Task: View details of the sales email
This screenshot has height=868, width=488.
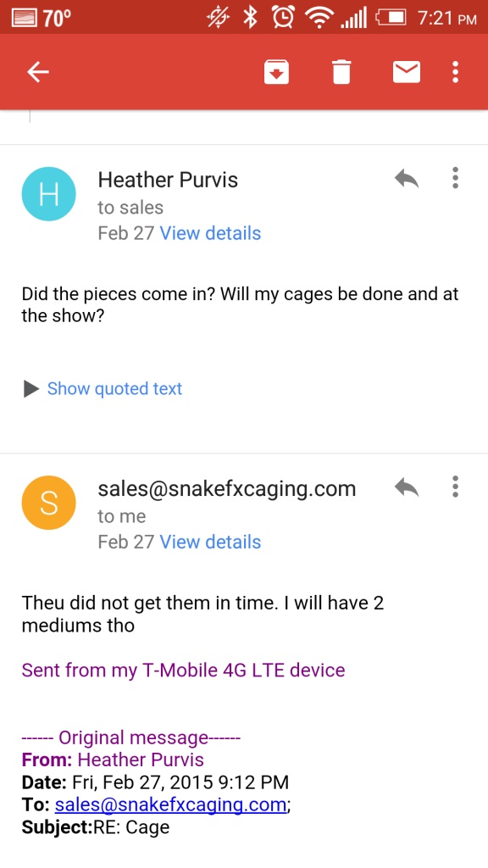Action: pyautogui.click(x=210, y=542)
